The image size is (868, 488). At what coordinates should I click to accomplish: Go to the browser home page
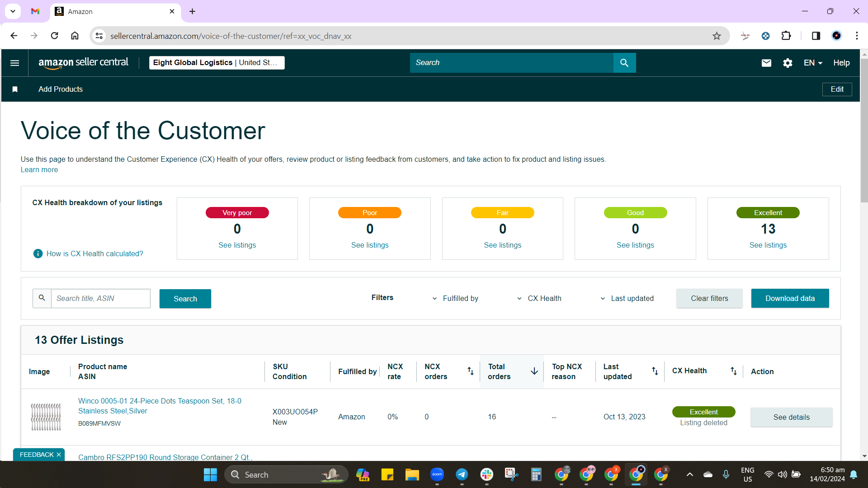click(75, 36)
